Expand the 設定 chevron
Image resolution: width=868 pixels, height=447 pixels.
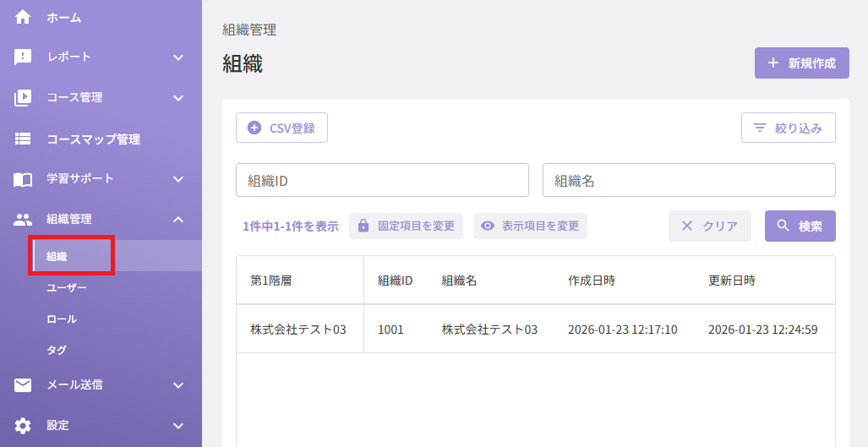[178, 425]
